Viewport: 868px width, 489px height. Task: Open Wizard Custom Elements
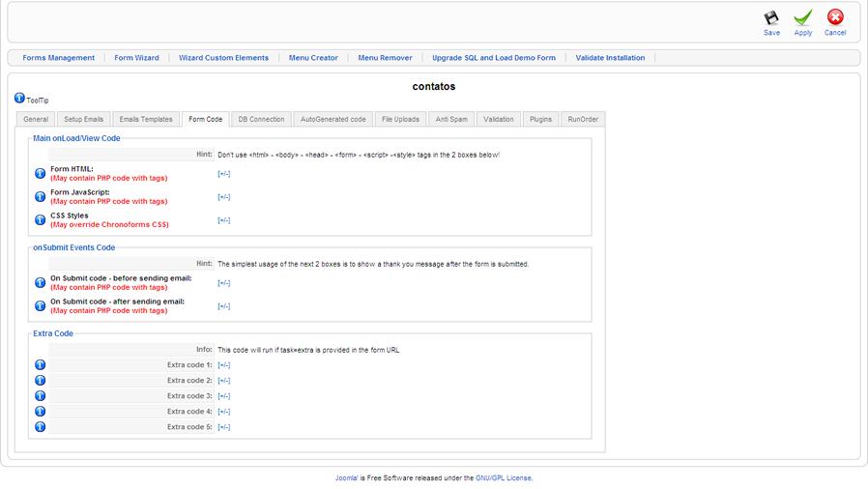[223, 58]
